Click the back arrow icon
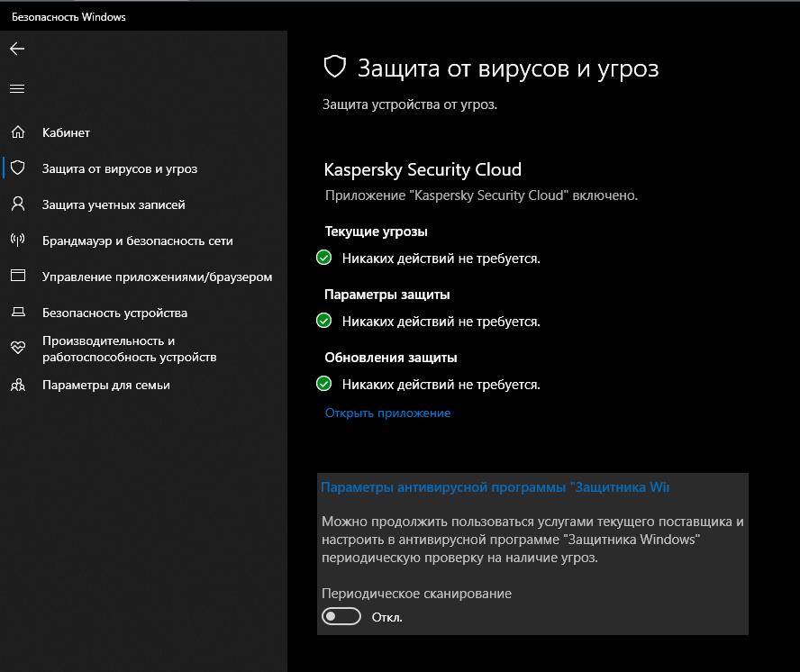The height and width of the screenshot is (672, 800). [17, 49]
